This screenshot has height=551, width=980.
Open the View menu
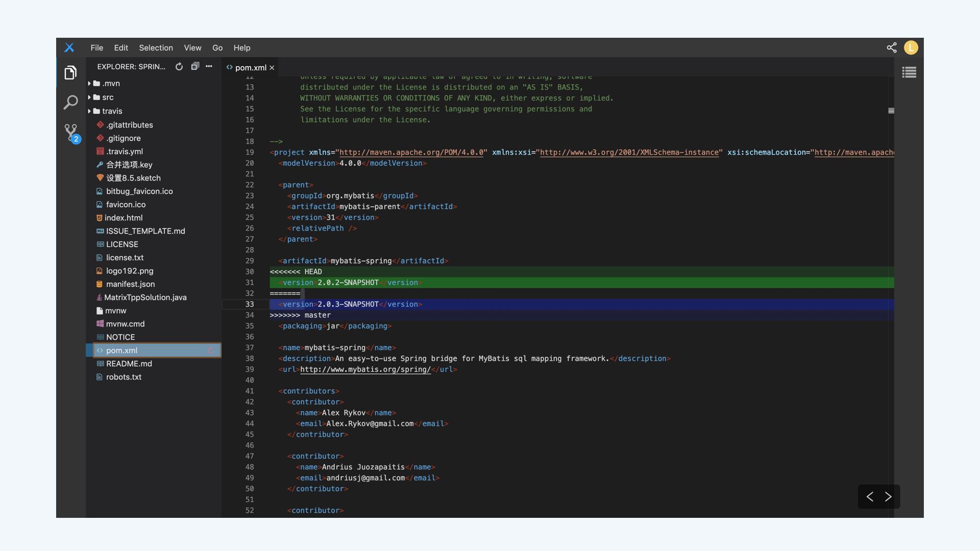[192, 47]
